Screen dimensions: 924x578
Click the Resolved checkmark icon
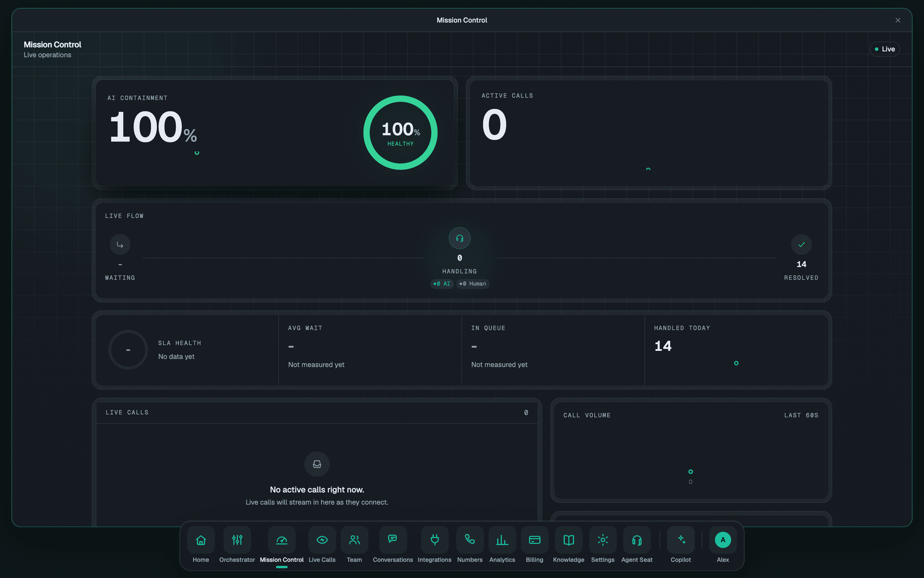click(801, 245)
